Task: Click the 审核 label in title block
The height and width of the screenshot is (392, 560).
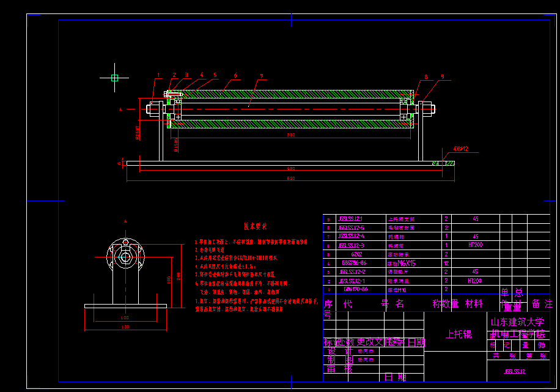Action: tap(340, 369)
